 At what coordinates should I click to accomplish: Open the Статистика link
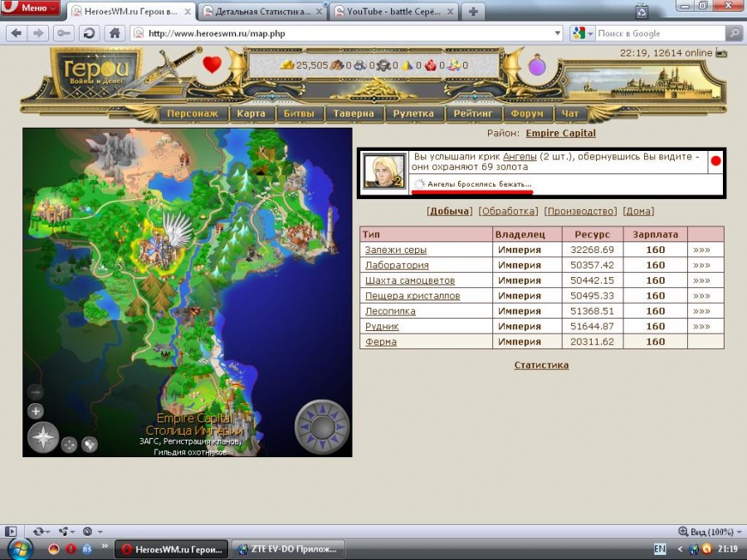click(541, 365)
